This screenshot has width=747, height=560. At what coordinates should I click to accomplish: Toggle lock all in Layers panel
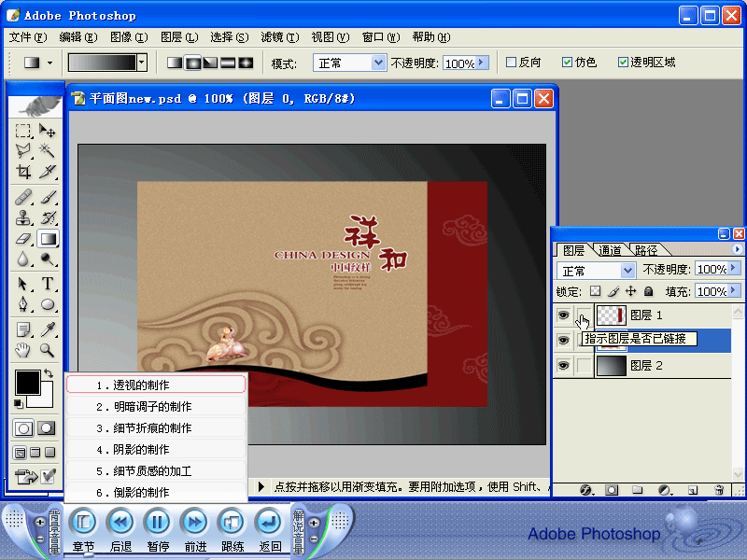point(648,291)
